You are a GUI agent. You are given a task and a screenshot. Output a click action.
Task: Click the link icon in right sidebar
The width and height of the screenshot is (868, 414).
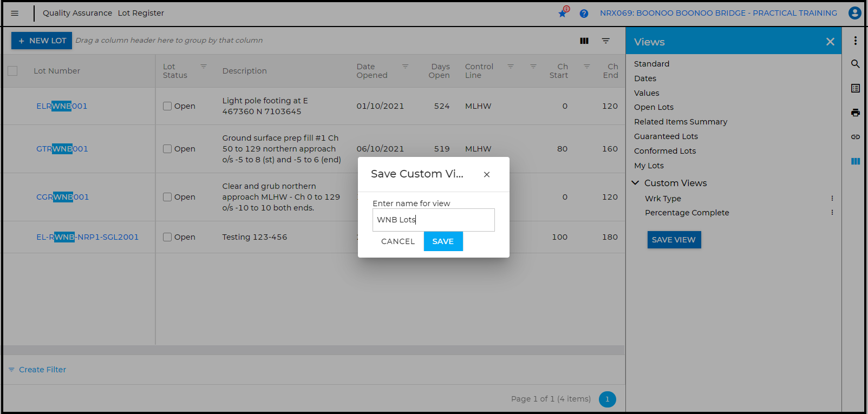click(856, 137)
